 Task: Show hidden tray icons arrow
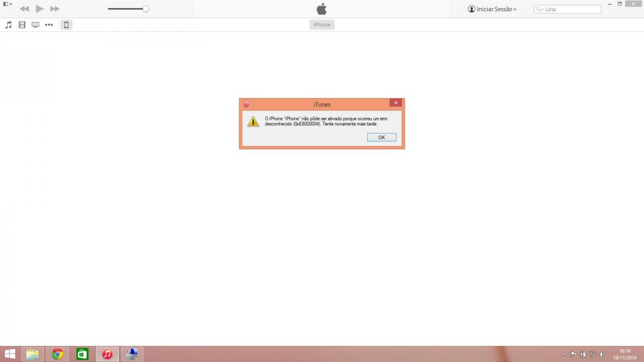tap(563, 354)
